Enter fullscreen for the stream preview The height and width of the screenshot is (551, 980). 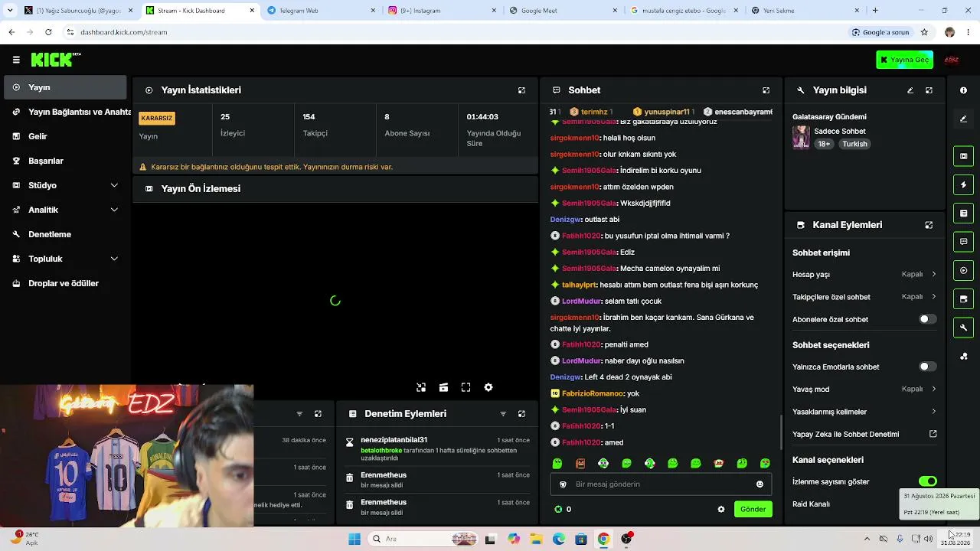pos(465,388)
